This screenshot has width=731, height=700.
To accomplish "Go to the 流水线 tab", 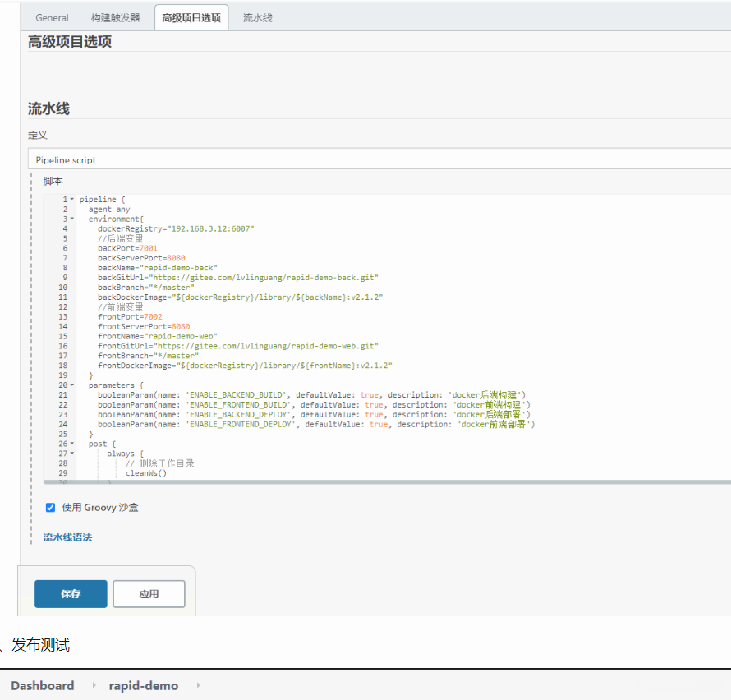I will [x=257, y=18].
